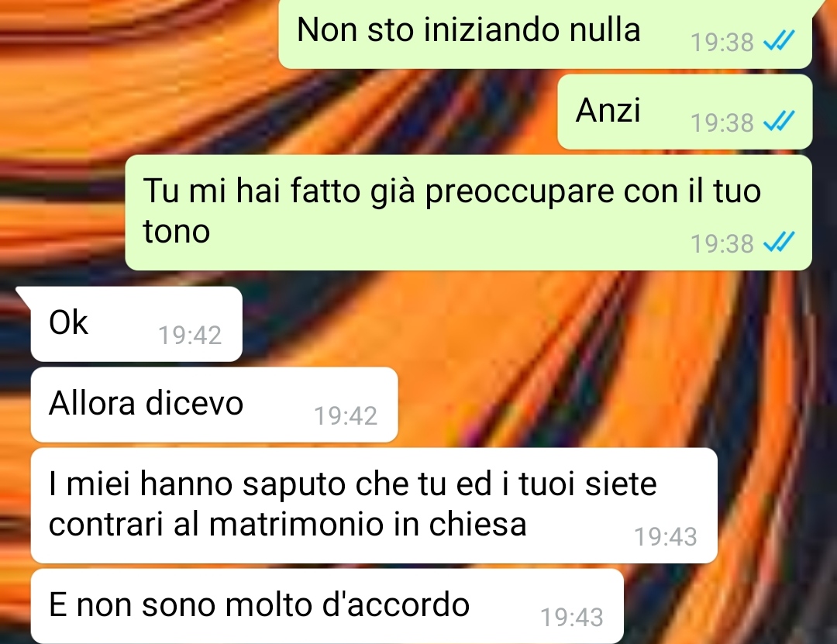Tap the bubble tail of the "Ok" message
This screenshot has height=644, width=837.
25,295
